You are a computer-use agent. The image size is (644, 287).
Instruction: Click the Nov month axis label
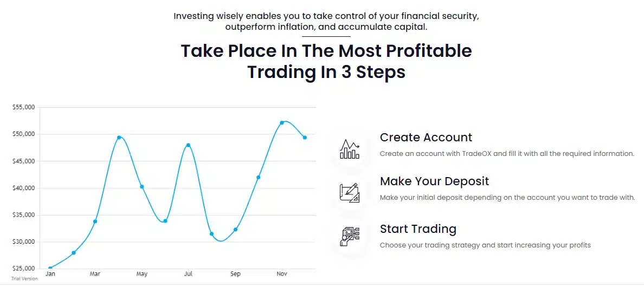tap(282, 274)
